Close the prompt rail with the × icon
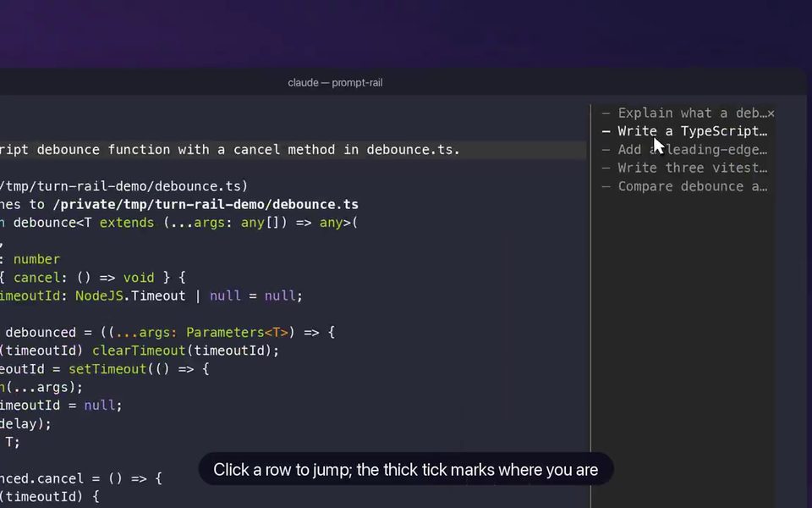The image size is (812, 508). [x=771, y=113]
